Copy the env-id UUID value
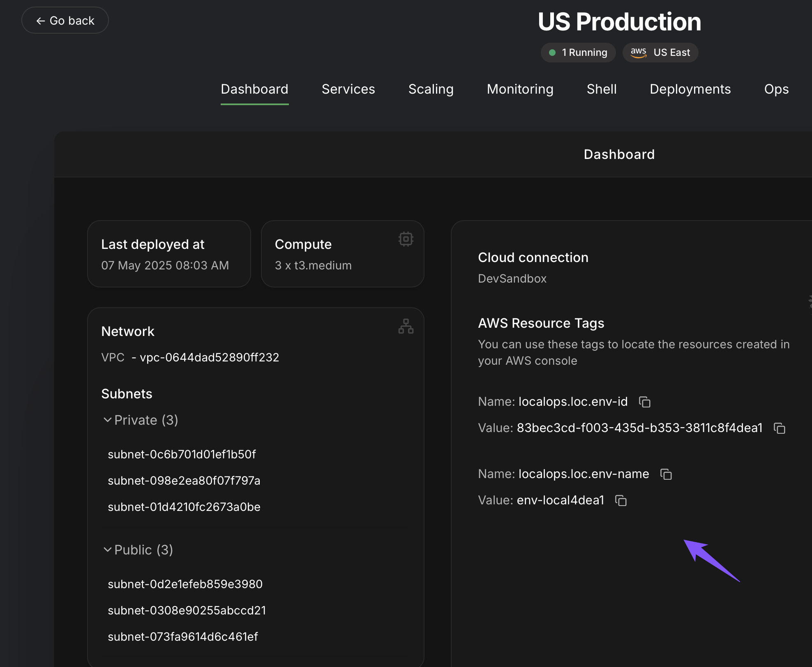 [x=779, y=428]
